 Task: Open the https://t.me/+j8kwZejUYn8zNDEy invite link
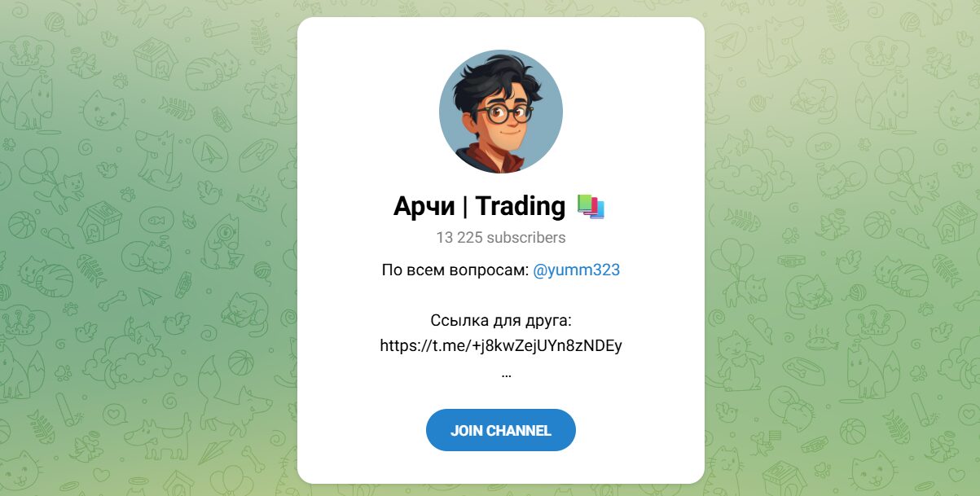coord(500,345)
